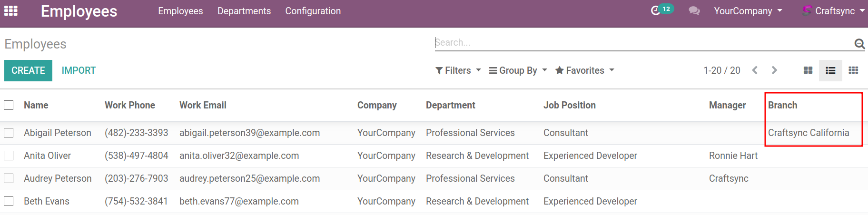Expand the Filters dropdown

point(458,70)
